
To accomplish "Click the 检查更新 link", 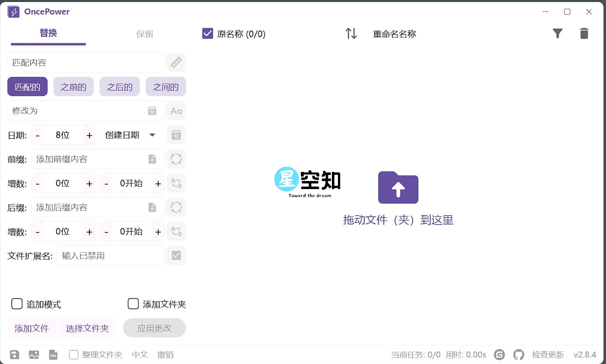I will [x=548, y=354].
